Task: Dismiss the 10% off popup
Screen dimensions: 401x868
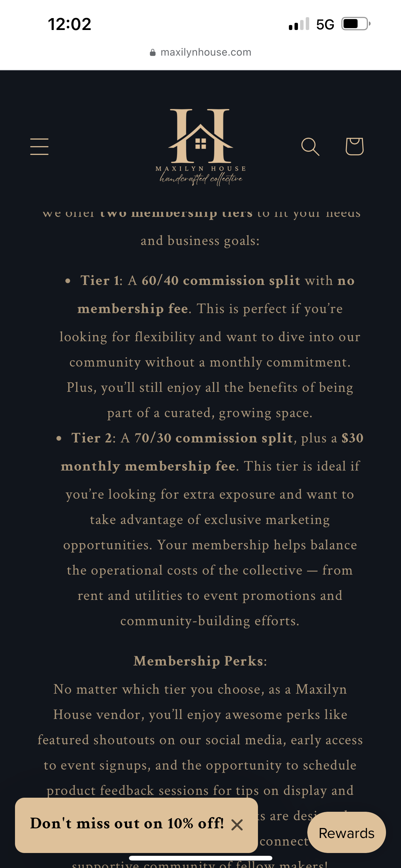Action: pos(237,825)
